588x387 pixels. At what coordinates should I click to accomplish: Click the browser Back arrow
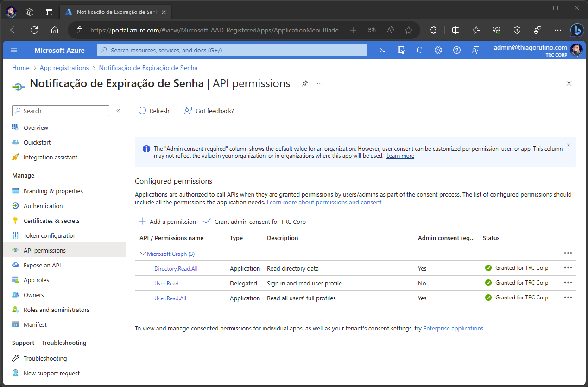[14, 30]
